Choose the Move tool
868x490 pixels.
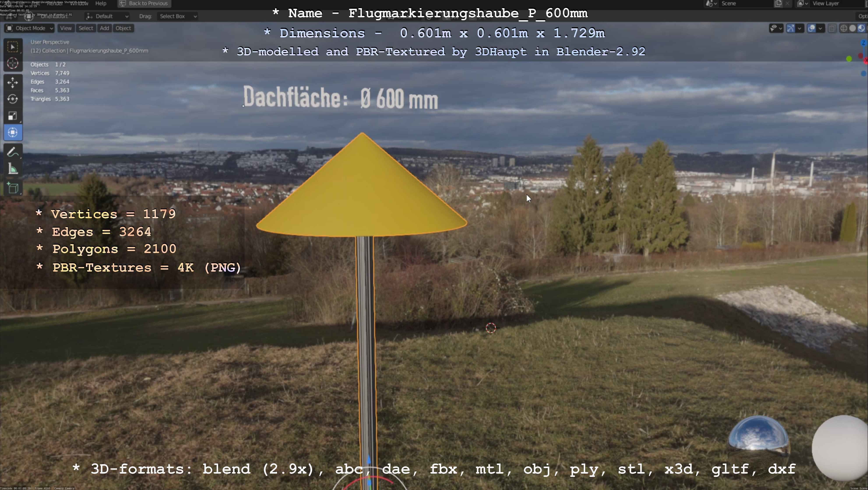click(x=13, y=82)
